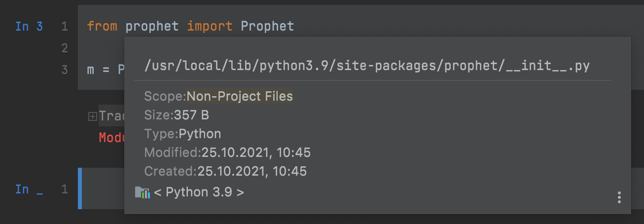Screen dimensions: 644x224
Task: Click the 'prophet' module name
Action: click(152, 26)
